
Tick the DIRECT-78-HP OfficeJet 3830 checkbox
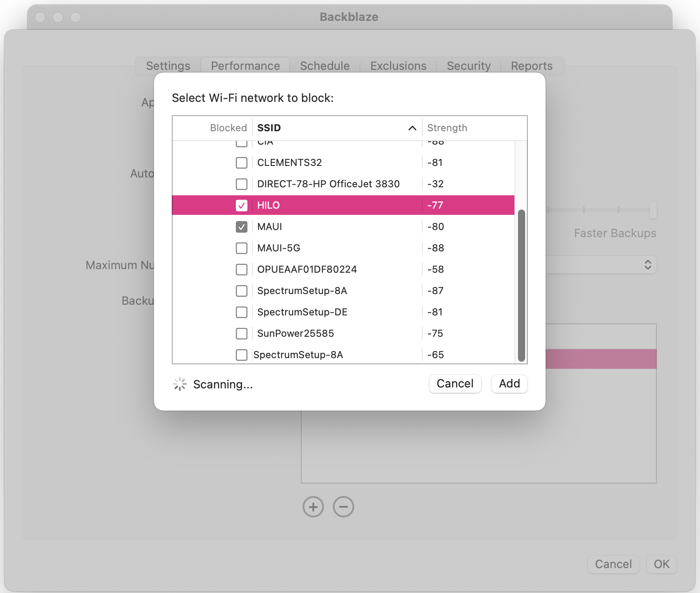pyautogui.click(x=242, y=184)
